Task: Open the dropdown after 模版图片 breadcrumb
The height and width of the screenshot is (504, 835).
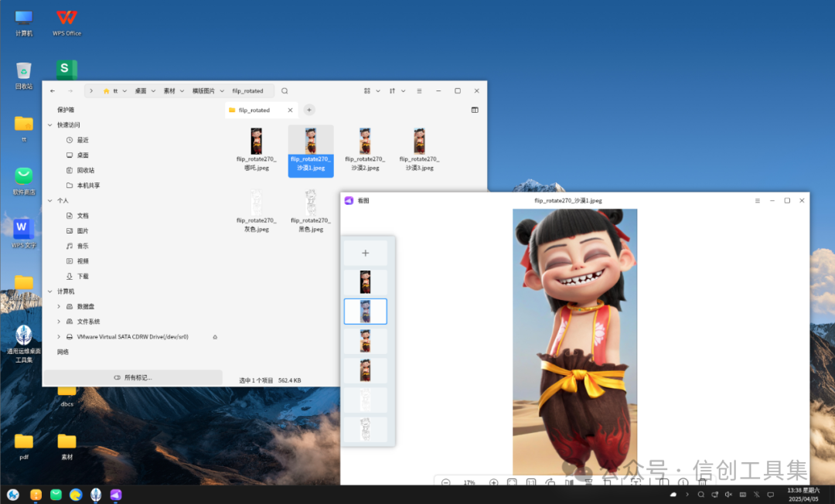Action: point(222,91)
